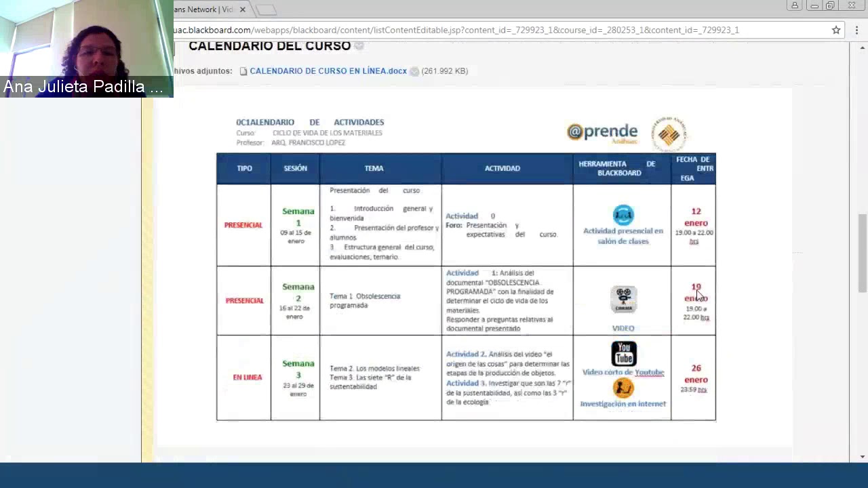
Task: Click the CALENDARIO DEL CURSO heading
Action: click(269, 45)
